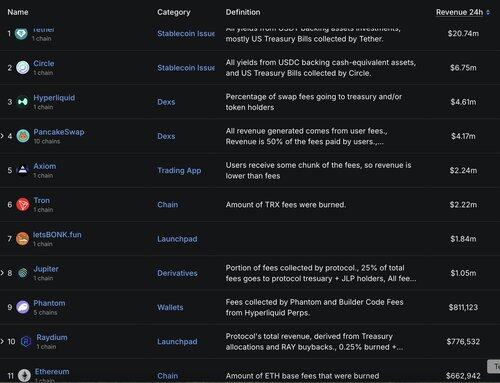The height and width of the screenshot is (383, 500).
Task: Open the Wallets category link
Action: pos(170,307)
